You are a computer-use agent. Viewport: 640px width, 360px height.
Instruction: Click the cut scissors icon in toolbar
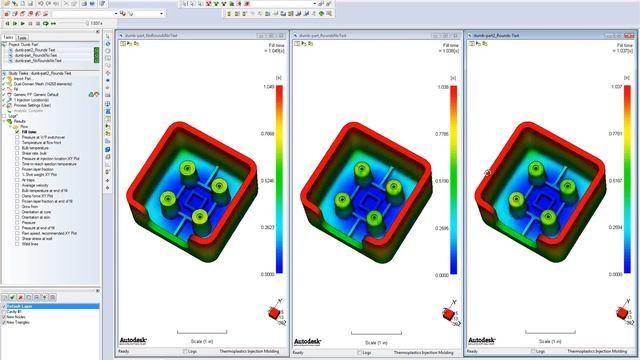[x=66, y=3]
